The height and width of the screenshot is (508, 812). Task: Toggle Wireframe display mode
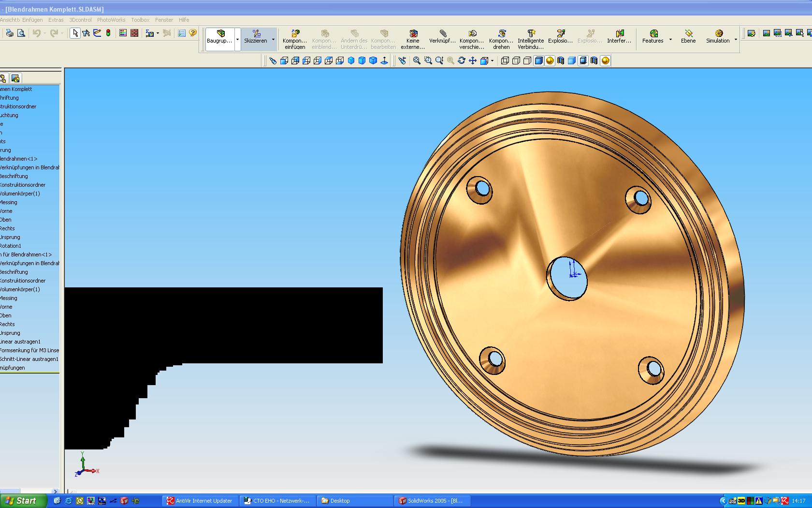pyautogui.click(x=505, y=60)
